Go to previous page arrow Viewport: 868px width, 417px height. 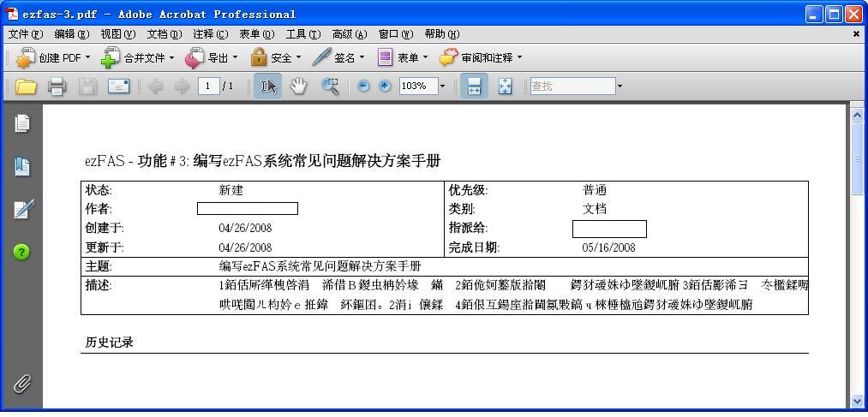[156, 86]
